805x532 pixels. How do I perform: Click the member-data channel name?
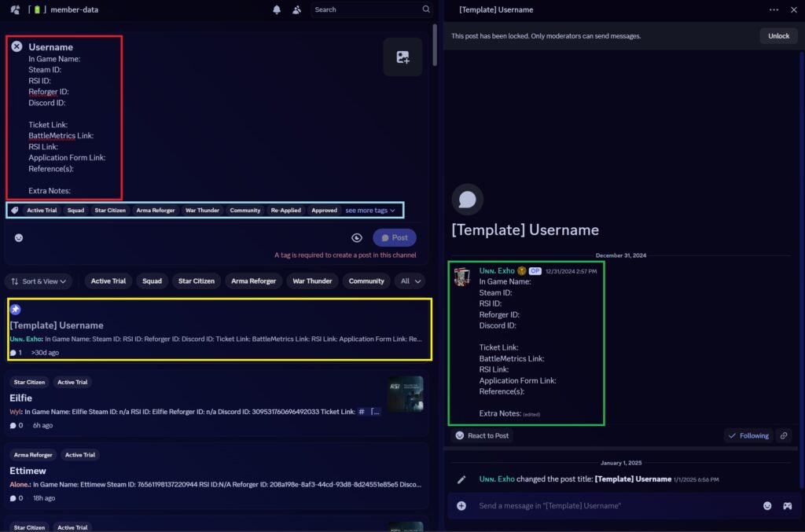pyautogui.click(x=75, y=9)
